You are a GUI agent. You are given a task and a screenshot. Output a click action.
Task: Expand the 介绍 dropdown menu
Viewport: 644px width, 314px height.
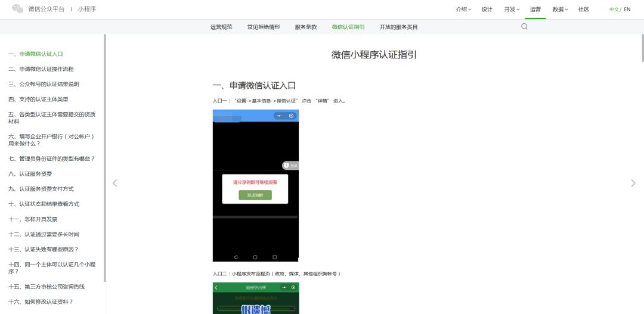click(x=463, y=10)
